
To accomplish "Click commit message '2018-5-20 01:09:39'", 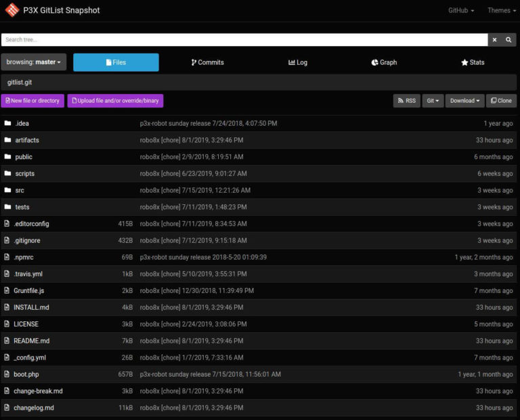I will (x=203, y=257).
